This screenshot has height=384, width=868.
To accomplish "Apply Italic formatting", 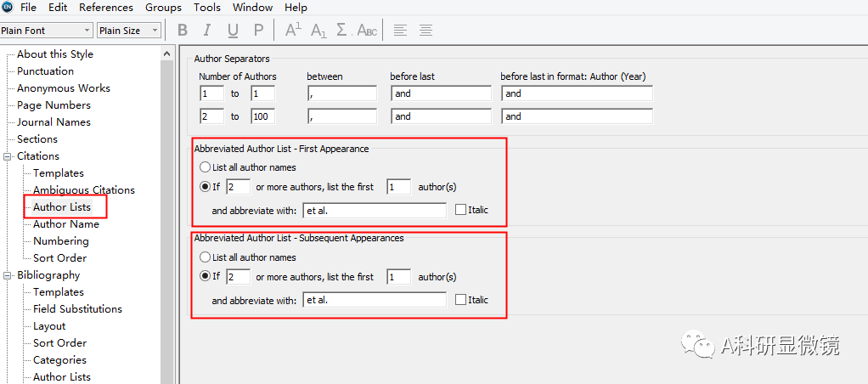I will pyautogui.click(x=207, y=31).
